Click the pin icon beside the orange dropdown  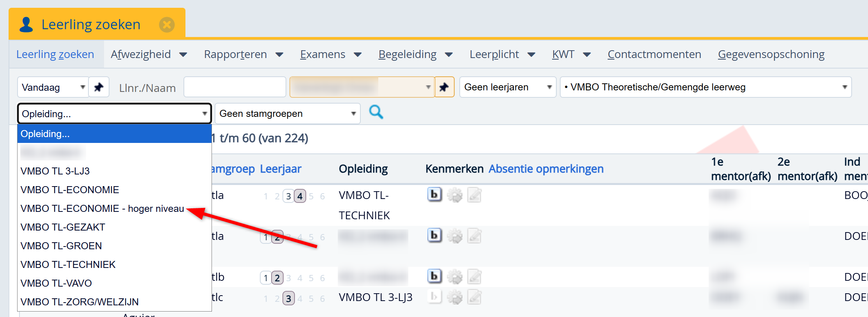[x=444, y=87]
